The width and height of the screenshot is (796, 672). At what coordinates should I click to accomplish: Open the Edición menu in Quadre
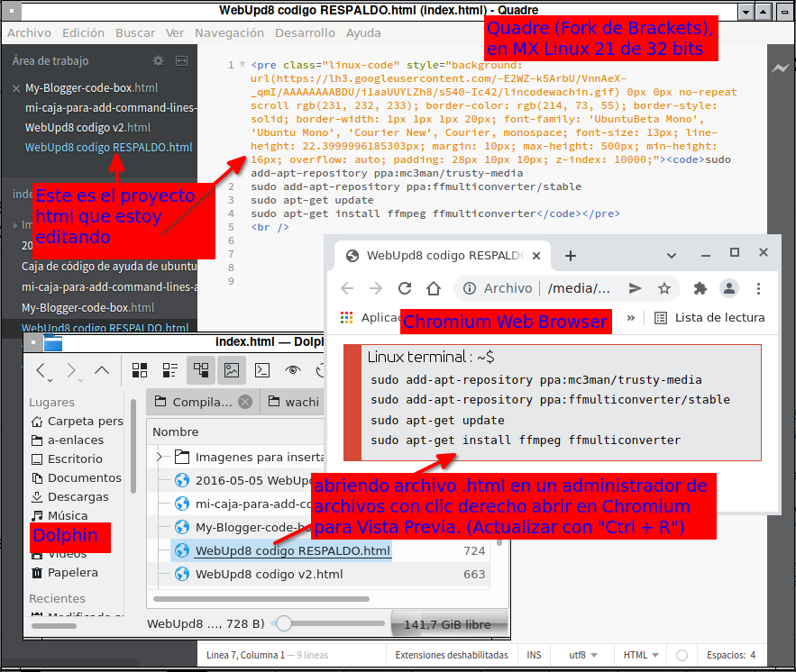(x=83, y=33)
